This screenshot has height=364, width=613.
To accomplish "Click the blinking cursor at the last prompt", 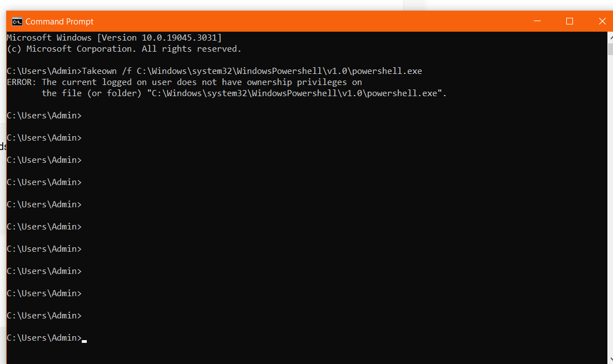I will (x=84, y=341).
